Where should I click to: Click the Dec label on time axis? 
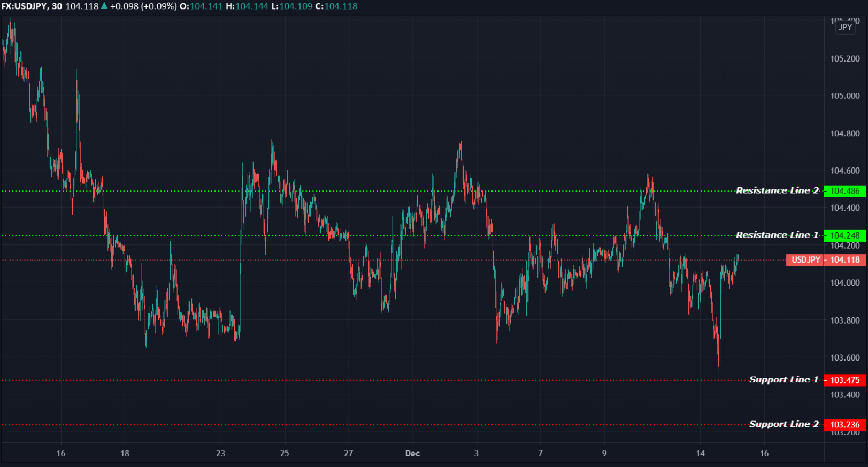click(x=412, y=454)
